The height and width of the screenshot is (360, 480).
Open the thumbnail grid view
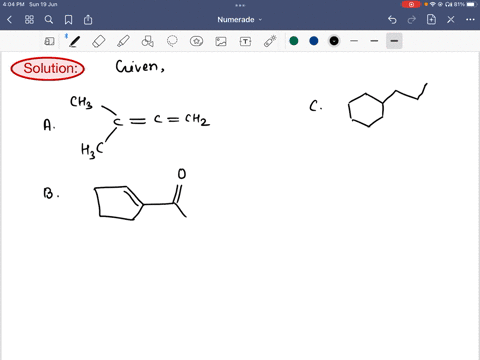(29, 20)
